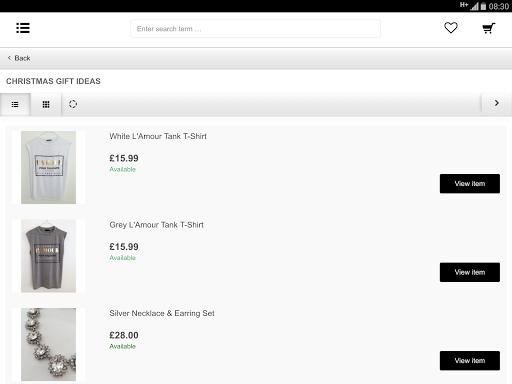512x384 pixels.
Task: Click the back chevron arrow icon
Action: click(x=9, y=58)
